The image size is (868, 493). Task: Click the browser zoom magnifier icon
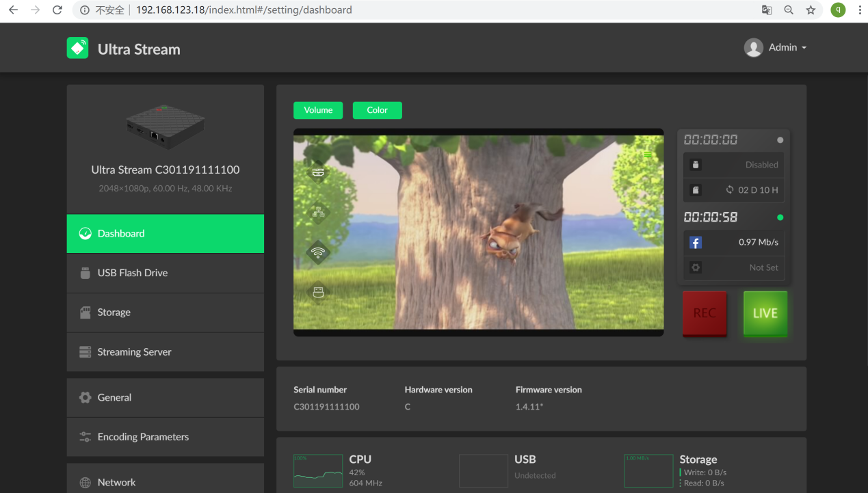pyautogui.click(x=789, y=10)
